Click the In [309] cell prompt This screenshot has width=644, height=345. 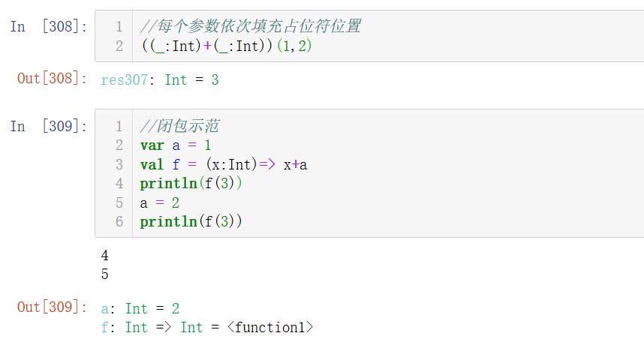pyautogui.click(x=48, y=126)
